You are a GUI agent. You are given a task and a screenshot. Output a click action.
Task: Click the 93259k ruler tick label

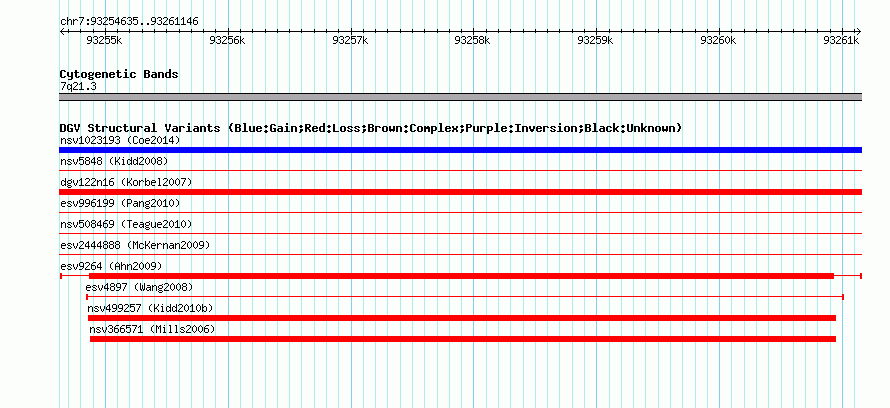click(595, 40)
